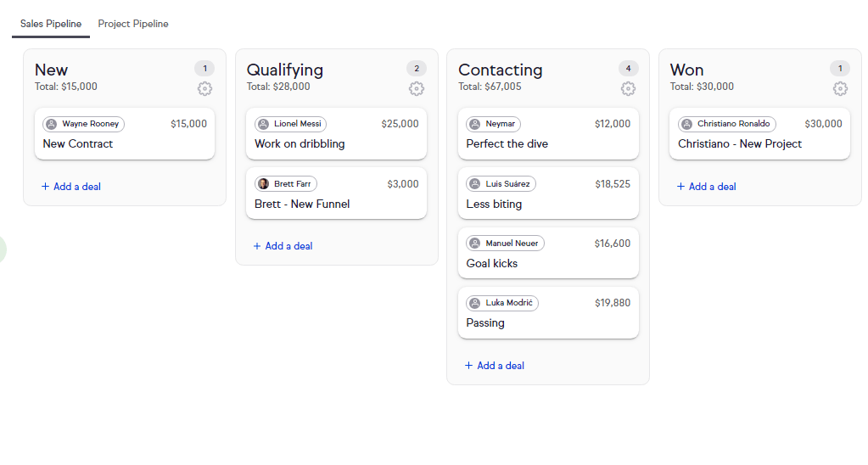The width and height of the screenshot is (868, 465).
Task: Add a deal in Won column
Action: point(706,187)
